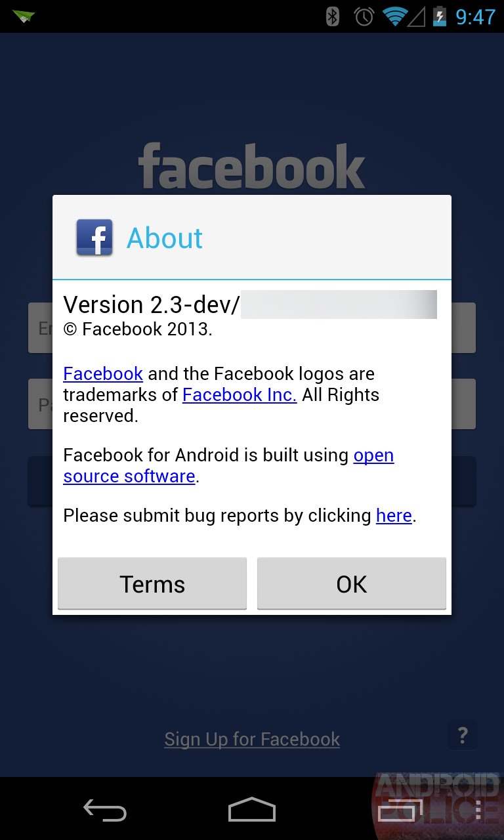The width and height of the screenshot is (504, 840).
Task: Tap Sign Up for Facebook link
Action: [252, 739]
